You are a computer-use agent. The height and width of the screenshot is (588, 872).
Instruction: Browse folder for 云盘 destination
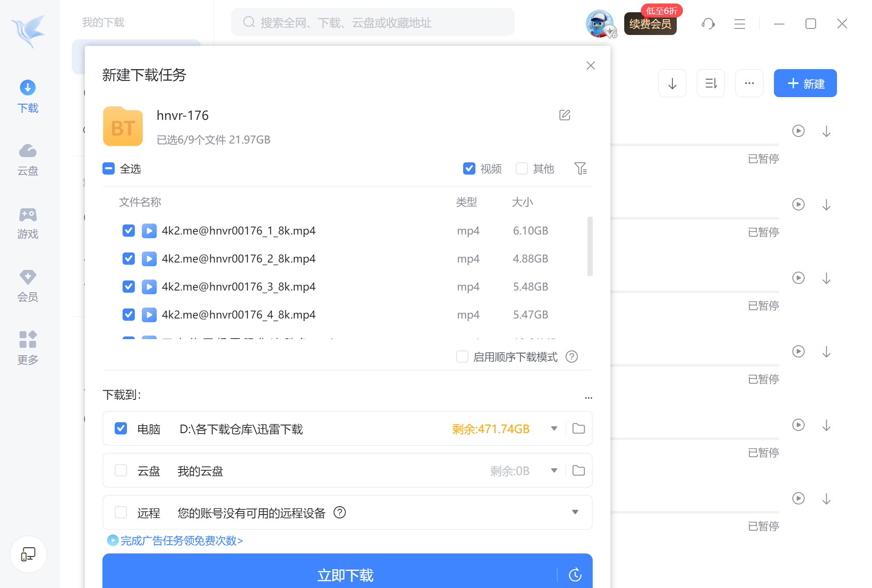tap(579, 470)
